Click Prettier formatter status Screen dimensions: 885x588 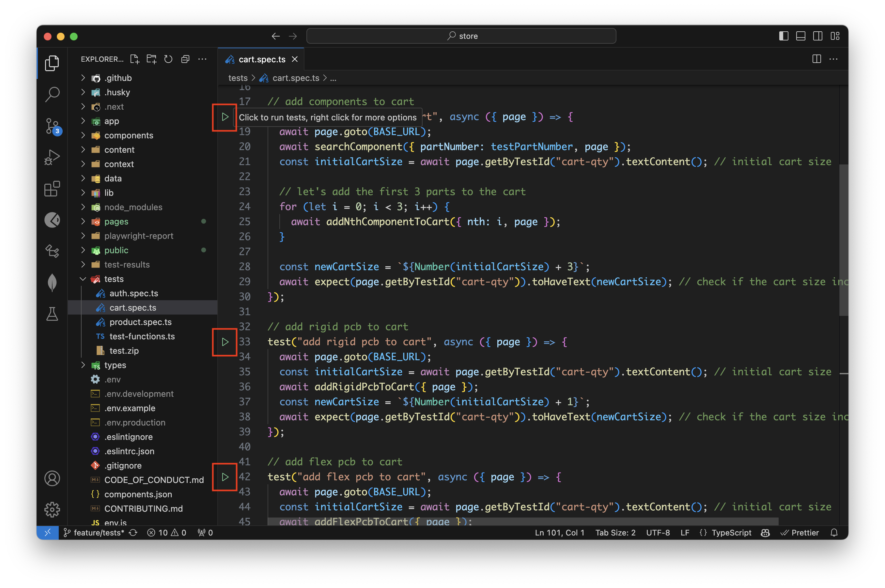click(x=799, y=533)
